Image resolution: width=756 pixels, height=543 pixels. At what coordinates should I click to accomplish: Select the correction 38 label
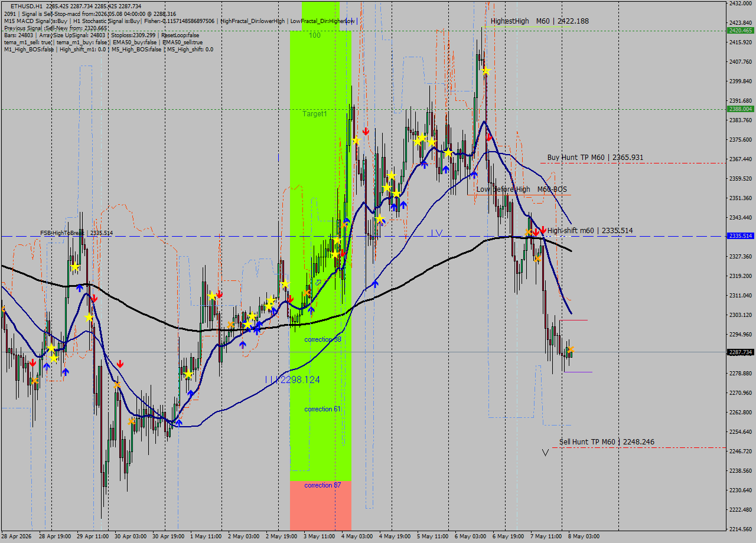322,340
